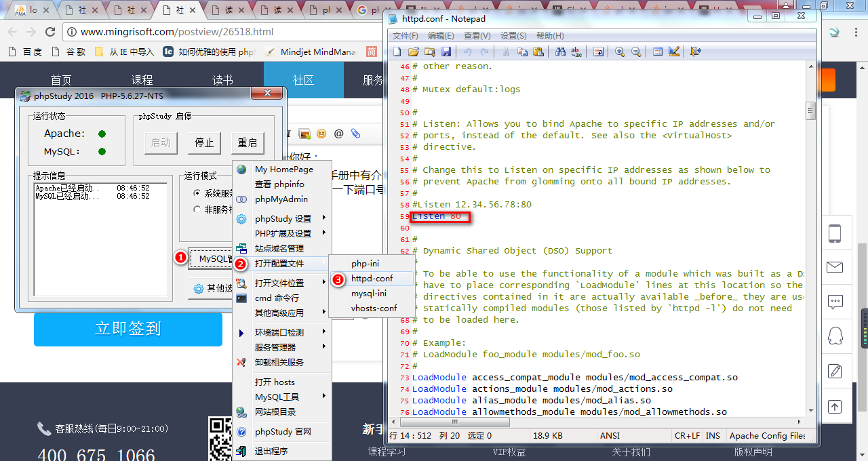This screenshot has width=868, height=461.
Task: Expand MySQL工具 submenu
Action: [x=281, y=397]
